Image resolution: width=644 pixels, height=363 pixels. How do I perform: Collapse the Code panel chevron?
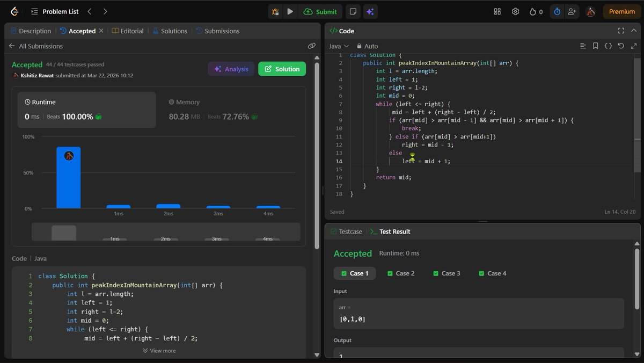[x=634, y=31]
